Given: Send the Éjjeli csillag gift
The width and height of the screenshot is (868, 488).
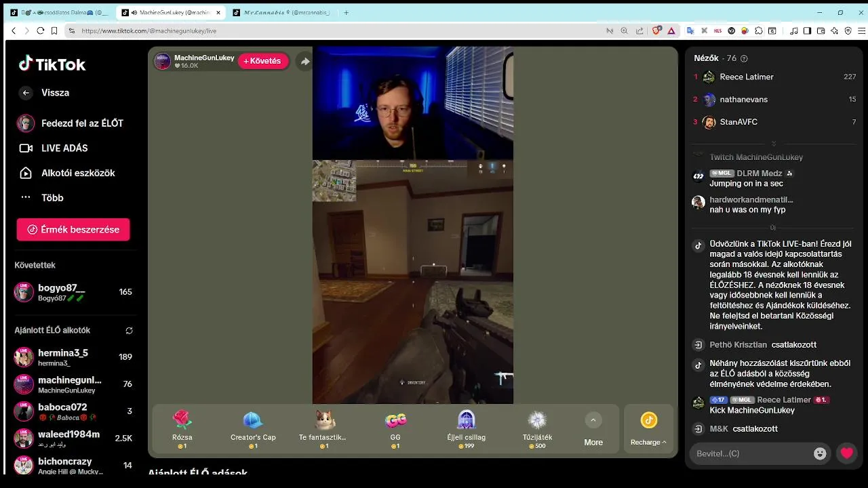Looking at the screenshot, I should coord(466,429).
